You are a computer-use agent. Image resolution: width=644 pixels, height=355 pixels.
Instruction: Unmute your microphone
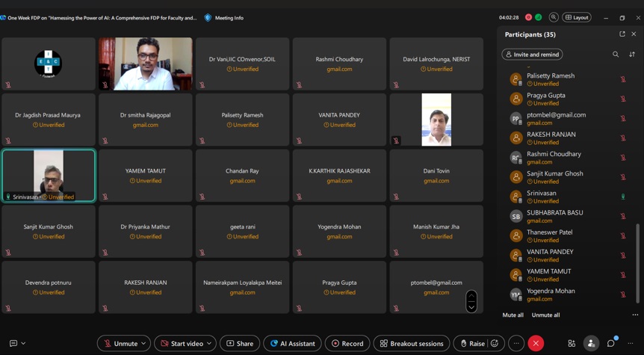click(120, 344)
